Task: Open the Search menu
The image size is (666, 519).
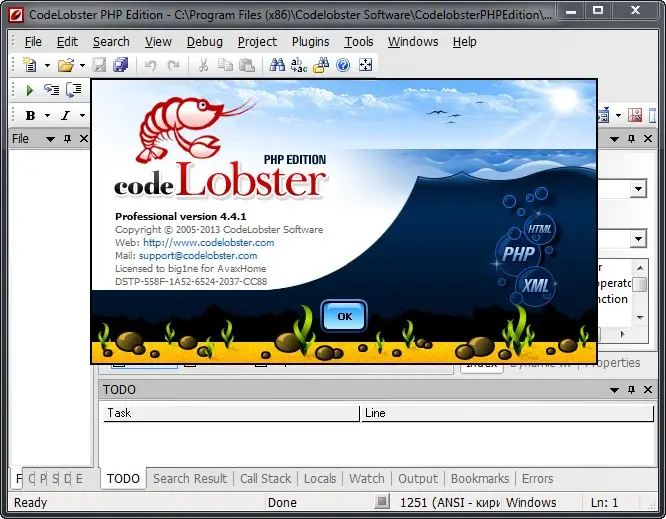Action: (111, 42)
